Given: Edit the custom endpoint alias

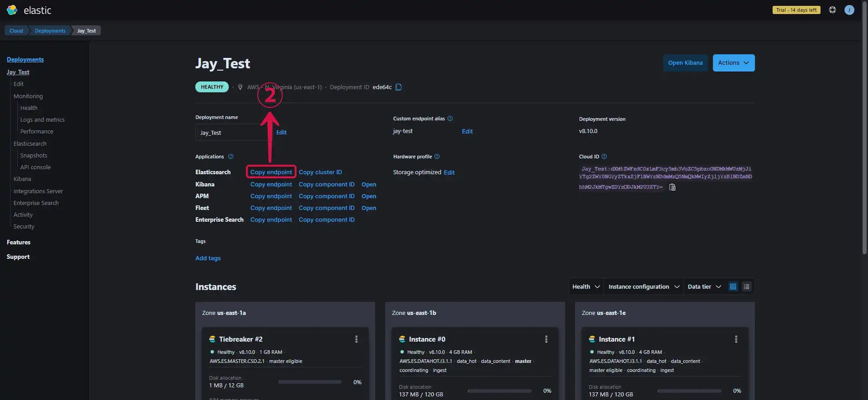Looking at the screenshot, I should pos(467,132).
